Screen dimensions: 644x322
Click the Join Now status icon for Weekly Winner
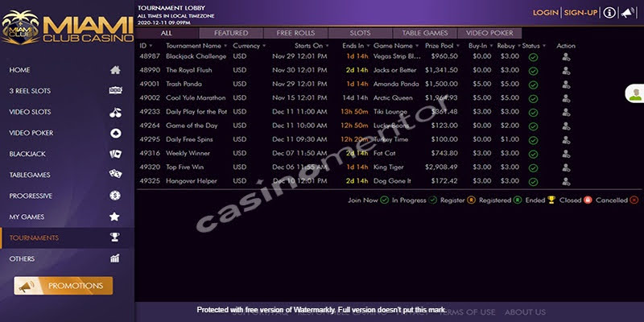[x=533, y=154]
